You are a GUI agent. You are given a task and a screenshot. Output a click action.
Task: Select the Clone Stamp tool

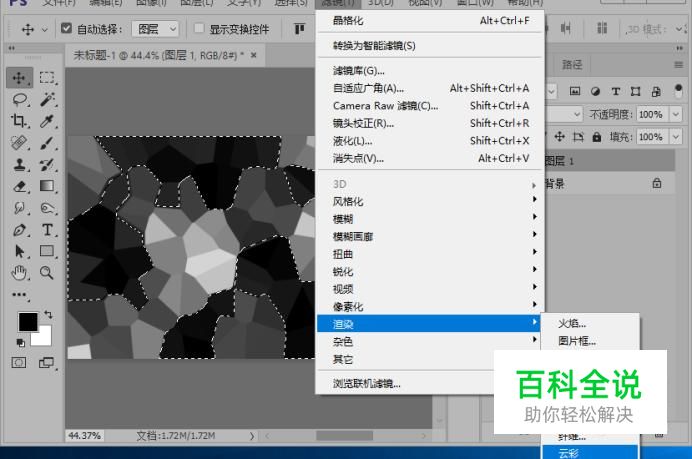tap(19, 165)
